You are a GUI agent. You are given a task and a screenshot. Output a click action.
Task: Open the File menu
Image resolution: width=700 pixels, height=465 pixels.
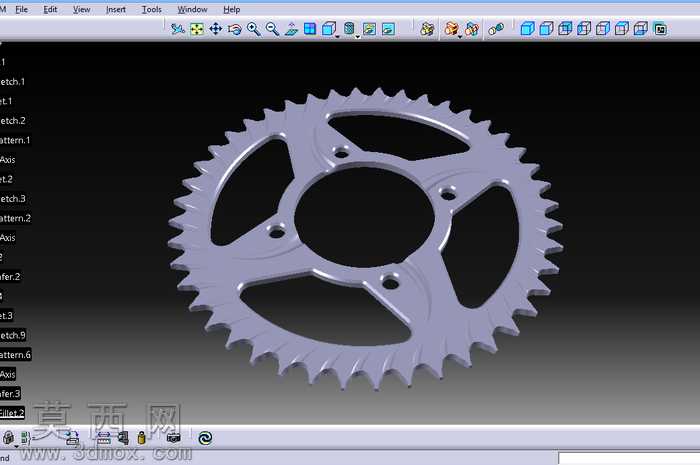point(21,9)
